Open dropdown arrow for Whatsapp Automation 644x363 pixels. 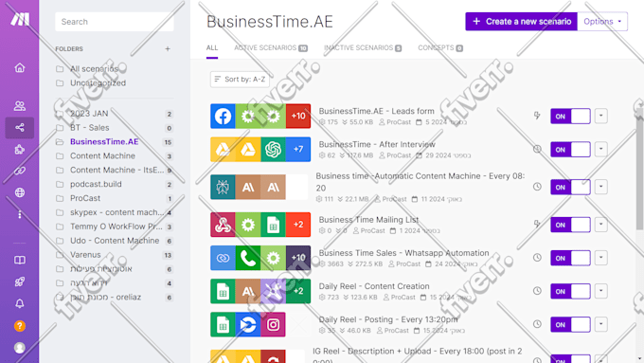tap(600, 258)
